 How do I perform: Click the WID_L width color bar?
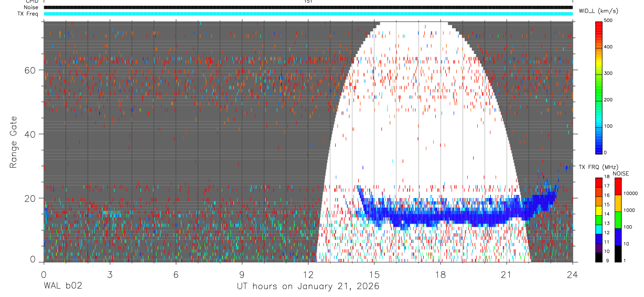(599, 86)
